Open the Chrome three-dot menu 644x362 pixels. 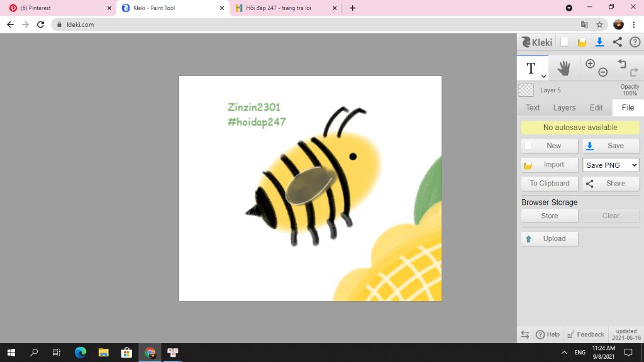tap(634, 25)
